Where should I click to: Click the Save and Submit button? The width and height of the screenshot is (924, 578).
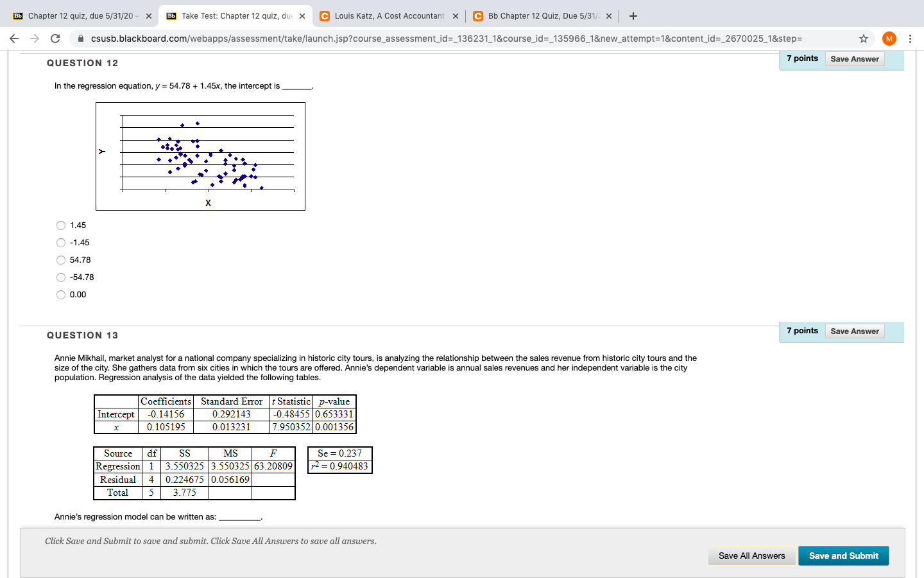843,556
